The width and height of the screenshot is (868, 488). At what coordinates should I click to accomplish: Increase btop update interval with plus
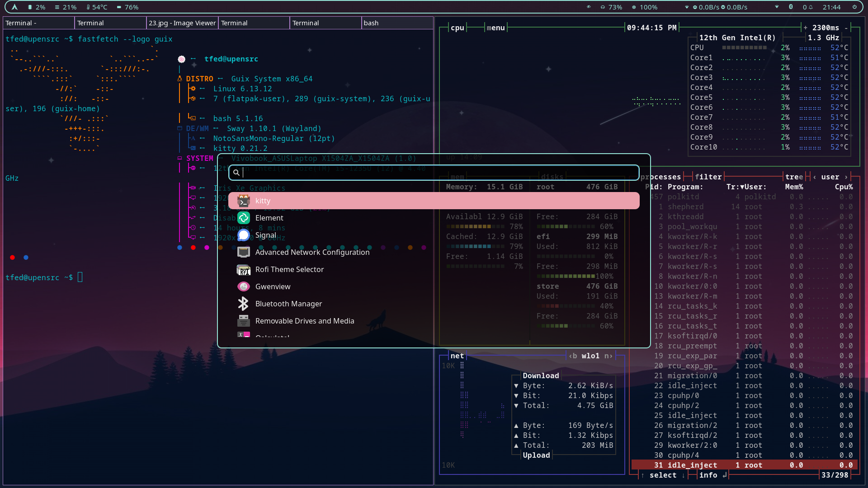805,28
